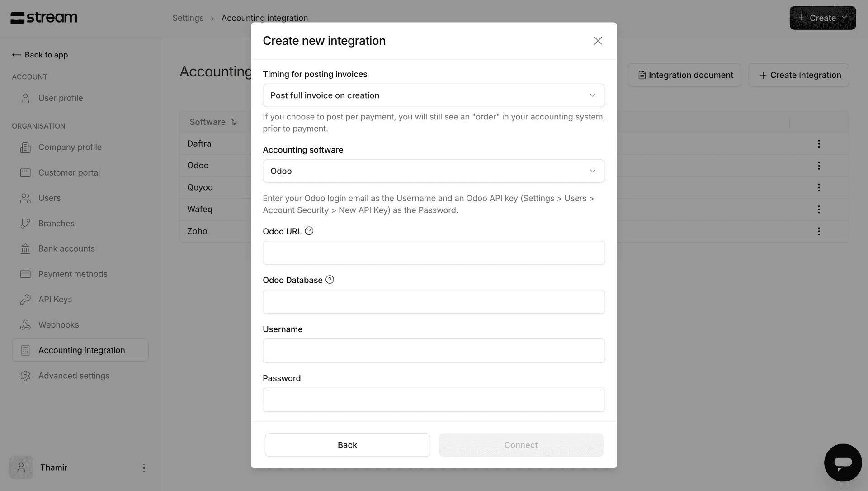Go Back to app
This screenshot has height=491, width=868.
click(40, 55)
